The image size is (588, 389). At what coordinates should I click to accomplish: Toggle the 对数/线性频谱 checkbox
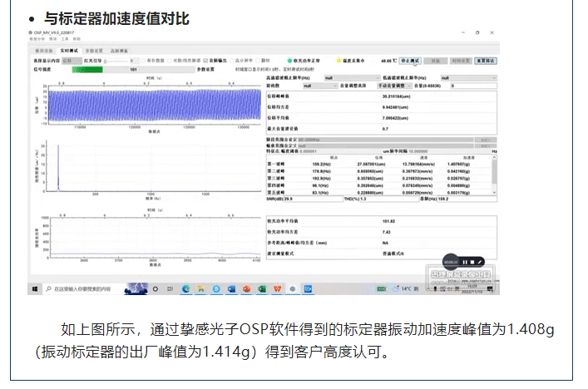point(172,61)
